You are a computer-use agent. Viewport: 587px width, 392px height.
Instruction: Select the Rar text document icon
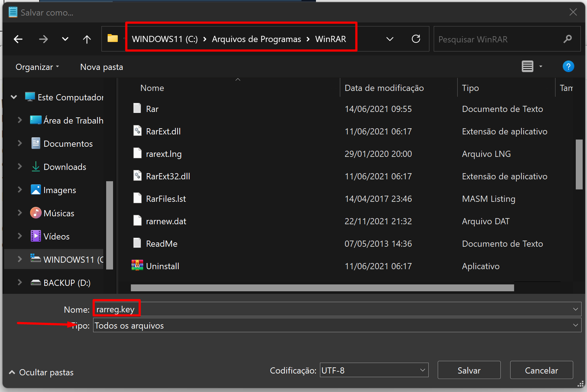point(137,108)
